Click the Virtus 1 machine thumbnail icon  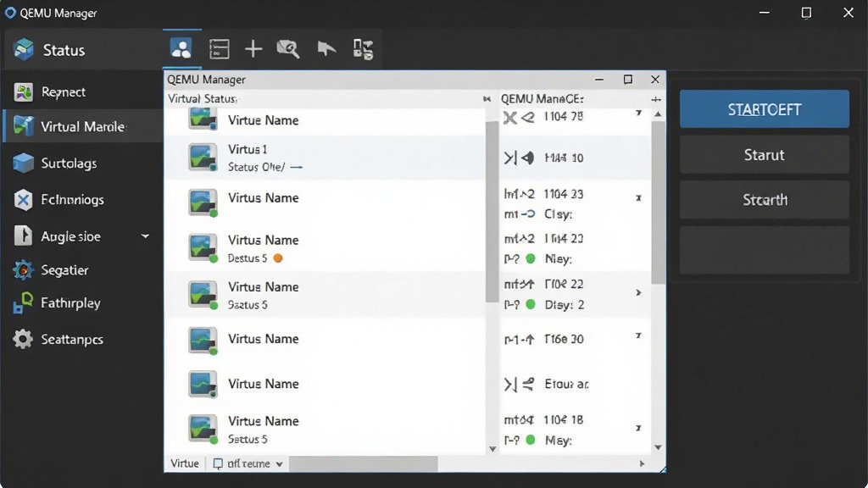click(203, 157)
